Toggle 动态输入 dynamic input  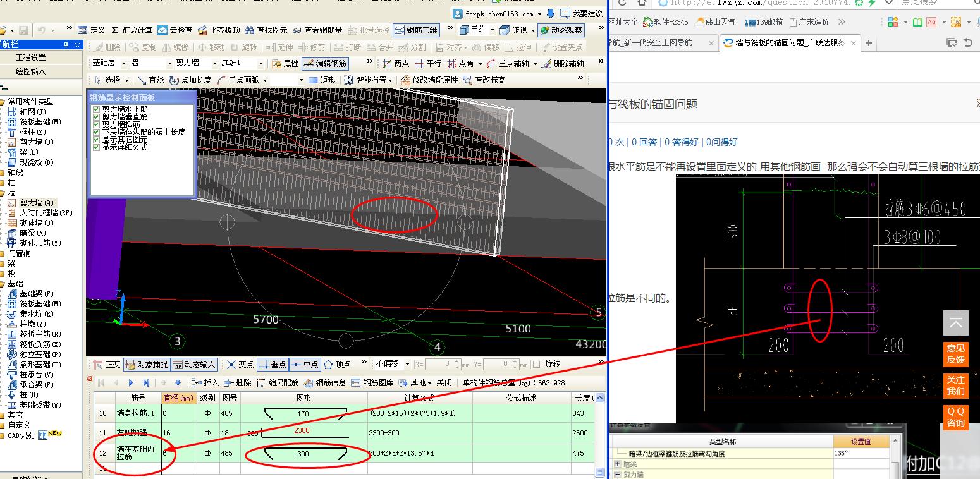(194, 365)
